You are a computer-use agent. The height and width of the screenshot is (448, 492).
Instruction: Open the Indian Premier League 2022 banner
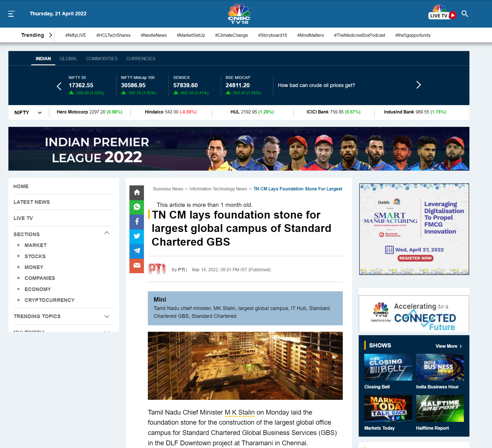tap(239, 149)
